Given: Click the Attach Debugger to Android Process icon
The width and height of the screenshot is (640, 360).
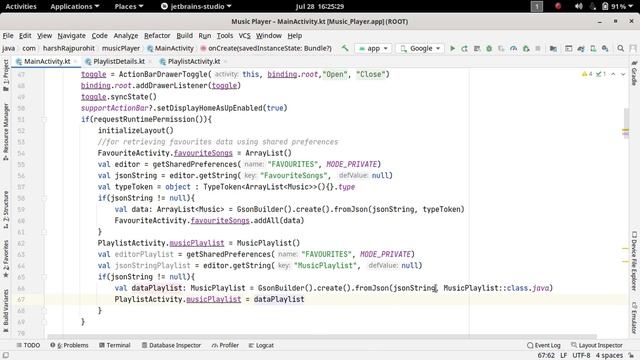Looking at the screenshot, I should point(526,48).
